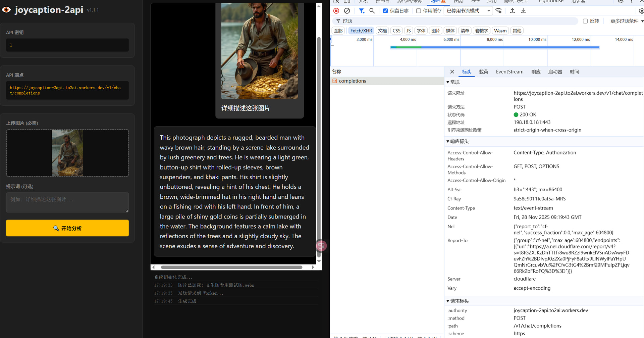Clear the network log

click(x=347, y=11)
